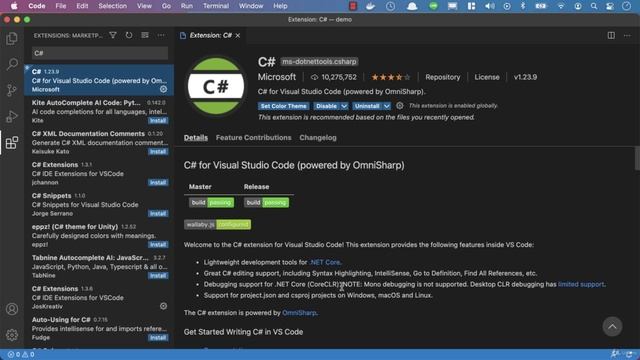Install C# Snippets extension
This screenshot has height=360, width=640.
158,214
